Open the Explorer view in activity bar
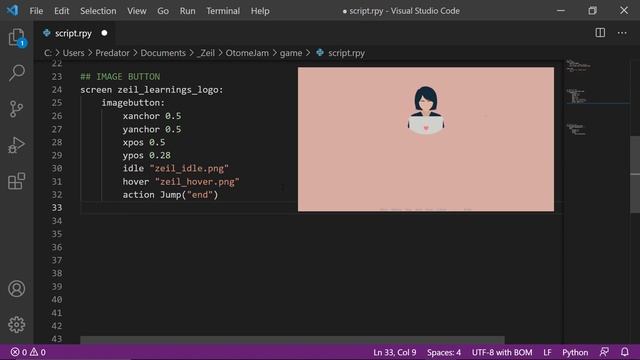Viewport: 640px width, 360px height. pos(17,38)
